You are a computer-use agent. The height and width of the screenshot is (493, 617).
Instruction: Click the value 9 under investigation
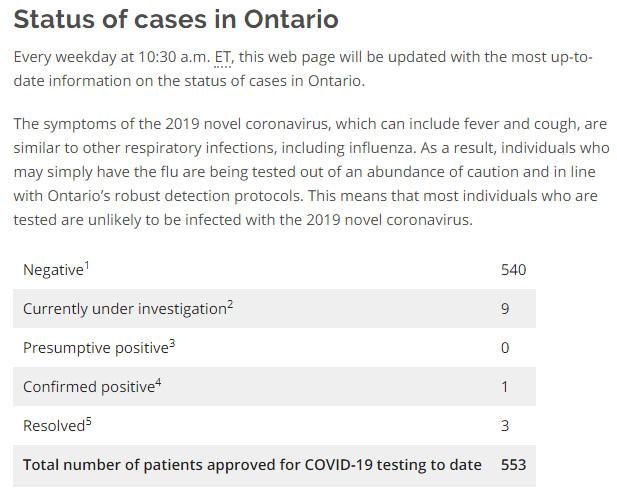[505, 309]
